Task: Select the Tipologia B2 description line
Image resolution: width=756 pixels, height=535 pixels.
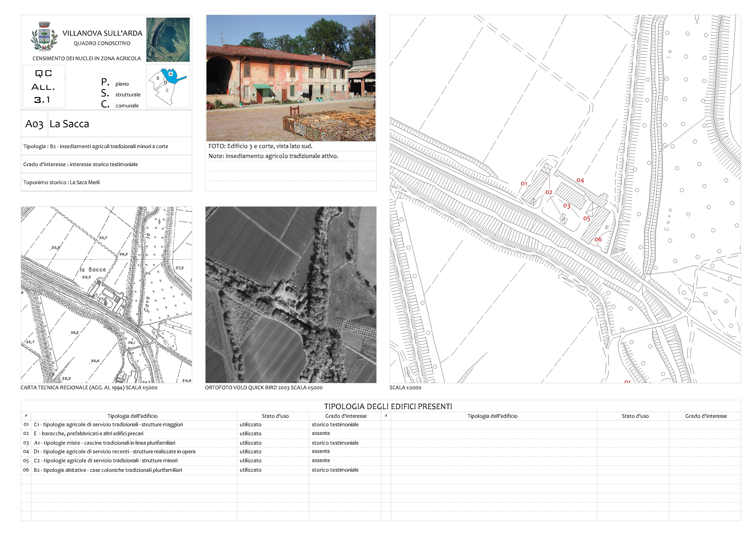Action: pos(96,146)
